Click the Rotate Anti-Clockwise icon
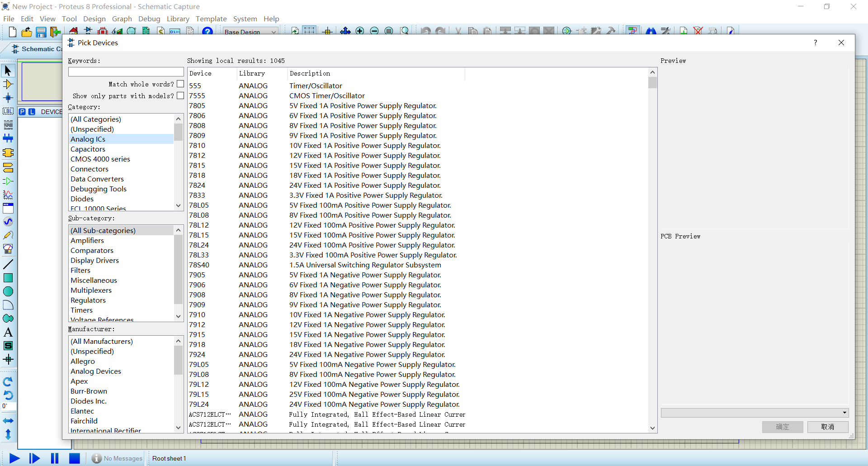868x466 pixels. click(x=8, y=395)
